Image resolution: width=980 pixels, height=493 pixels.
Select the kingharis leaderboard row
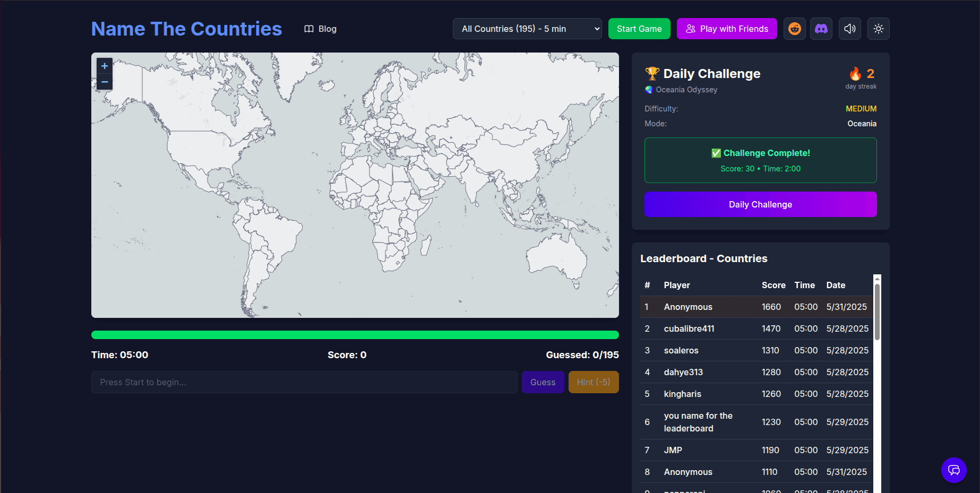pos(757,394)
